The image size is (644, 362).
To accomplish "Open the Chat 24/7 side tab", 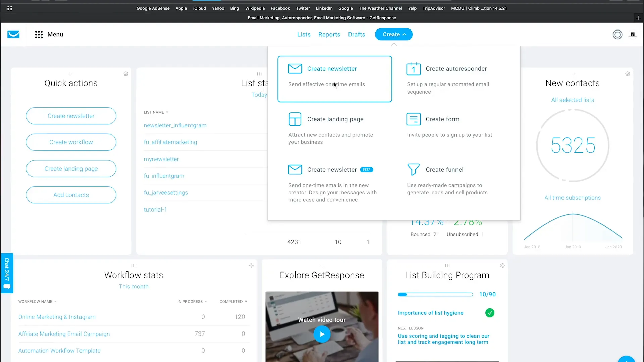I will click(7, 273).
